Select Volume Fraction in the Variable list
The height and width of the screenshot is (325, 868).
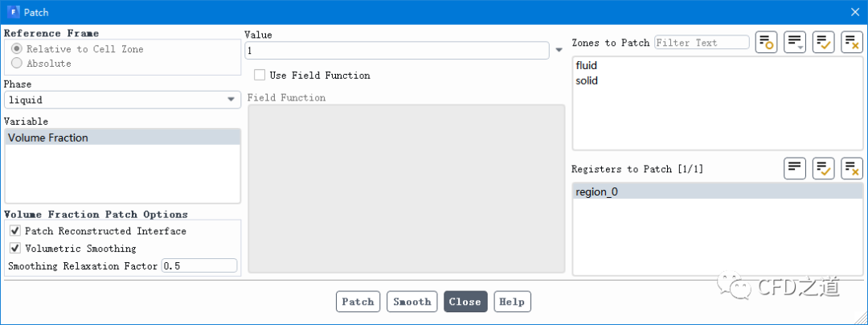pos(48,138)
